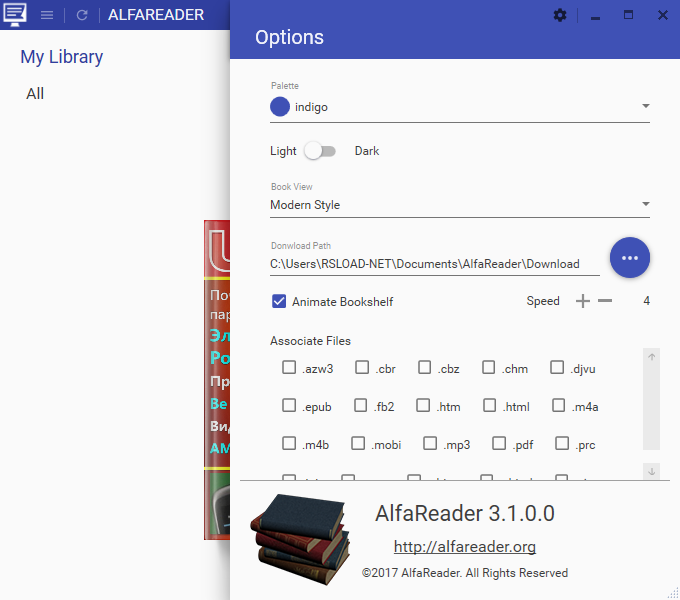Enable the .m4b association
The height and width of the screenshot is (600, 680).
[289, 443]
